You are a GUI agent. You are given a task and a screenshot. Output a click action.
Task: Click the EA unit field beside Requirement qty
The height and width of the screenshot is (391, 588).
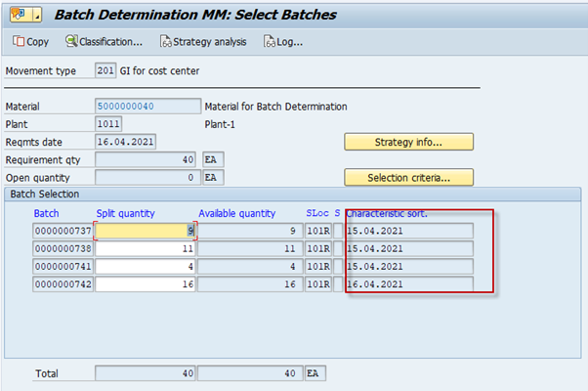(213, 160)
